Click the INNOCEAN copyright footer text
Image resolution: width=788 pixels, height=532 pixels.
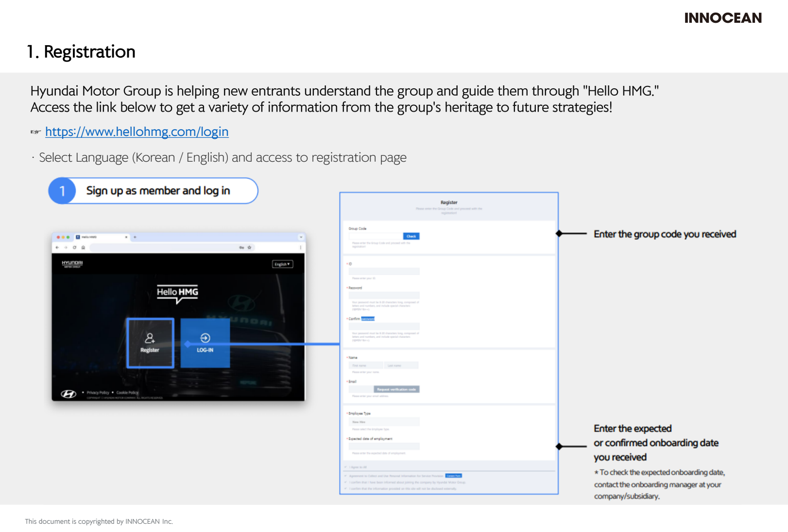pos(99,521)
